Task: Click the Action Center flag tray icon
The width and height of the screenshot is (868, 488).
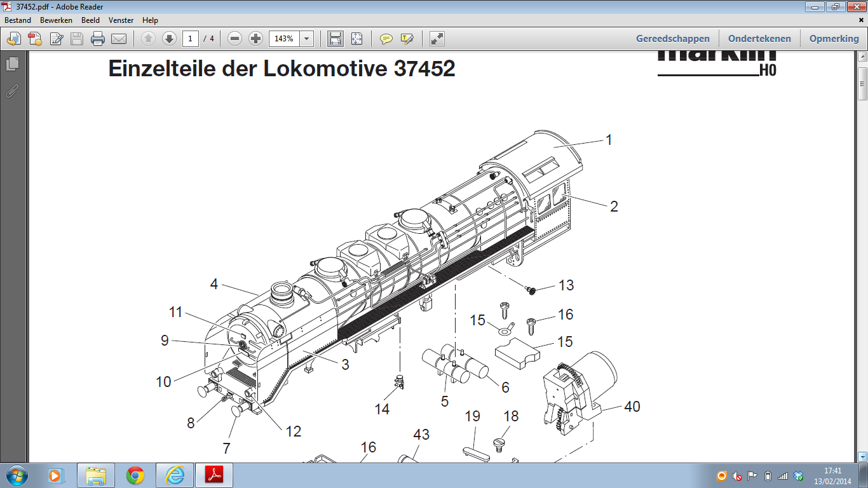Action: 752,476
